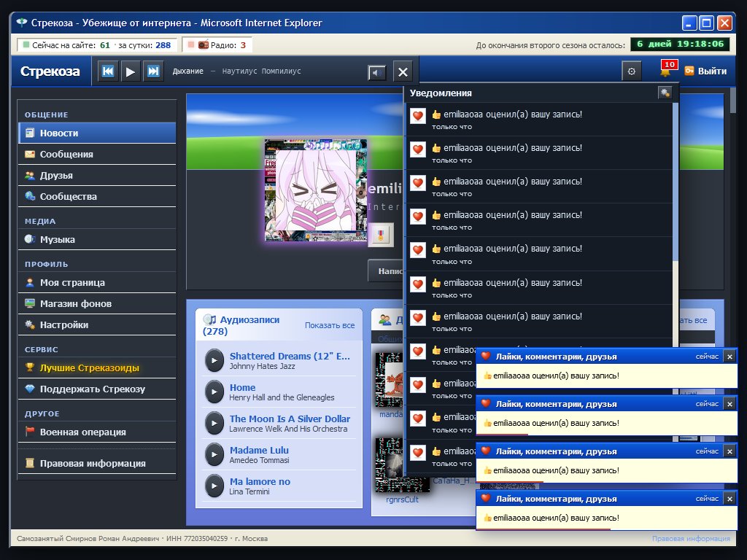
Task: Click the medal badge icon beside avatar
Action: pyautogui.click(x=381, y=234)
